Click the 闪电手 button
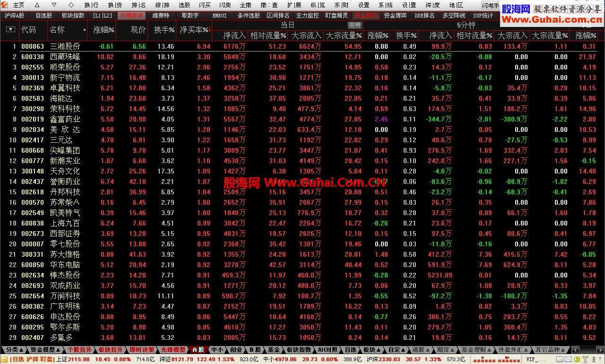This screenshot has height=364, width=605. (491, 6)
